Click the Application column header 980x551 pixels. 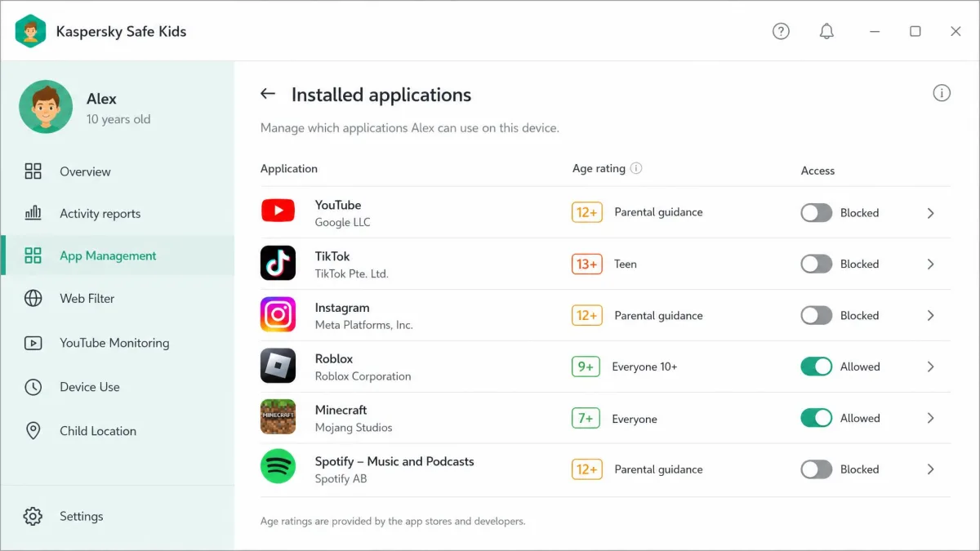289,168
